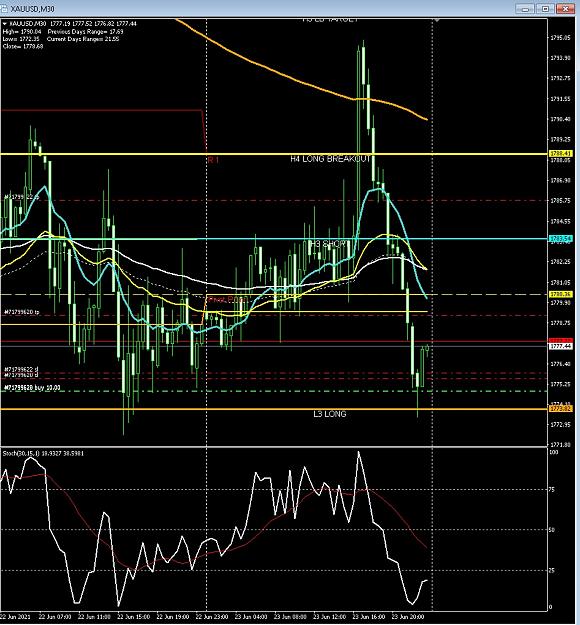Click the 'XAUUSD,M30' title bar text
The width and height of the screenshot is (580, 625).
click(x=33, y=8)
